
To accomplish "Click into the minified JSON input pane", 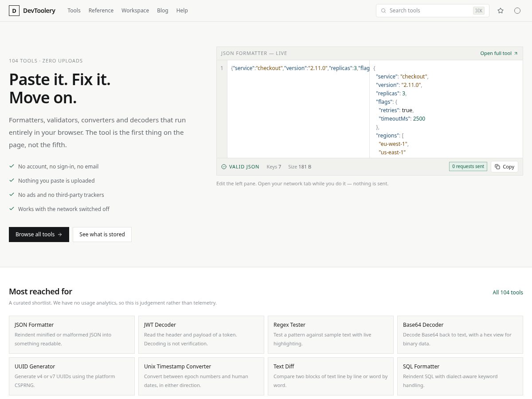I will [298, 109].
